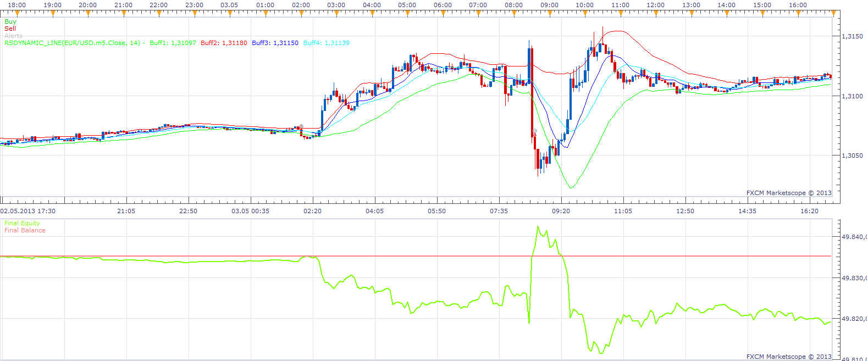Click the 49.840 equity axis label
Image resolution: width=868 pixels, height=361 pixels.
click(x=854, y=237)
